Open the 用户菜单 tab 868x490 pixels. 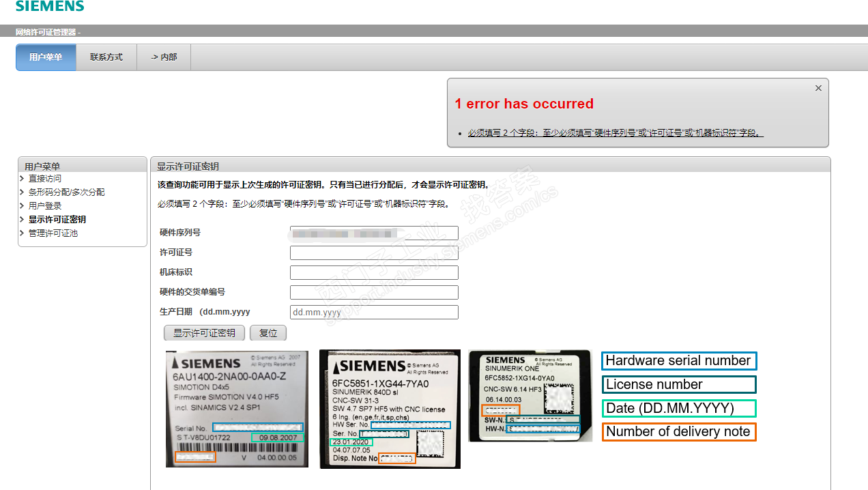[46, 57]
